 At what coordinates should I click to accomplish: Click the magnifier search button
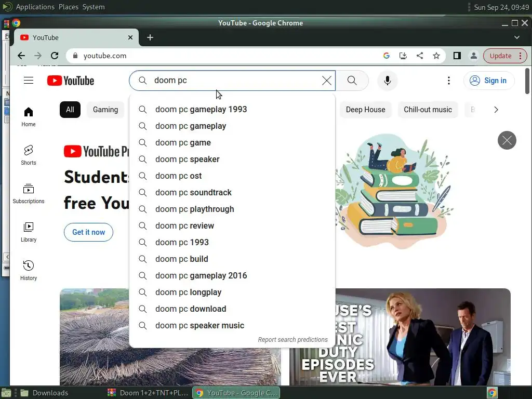(352, 81)
